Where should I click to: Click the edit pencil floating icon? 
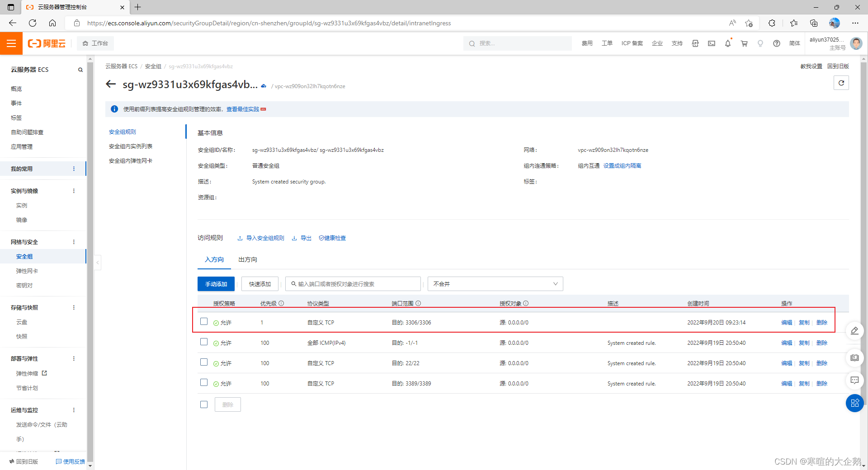[x=854, y=331]
